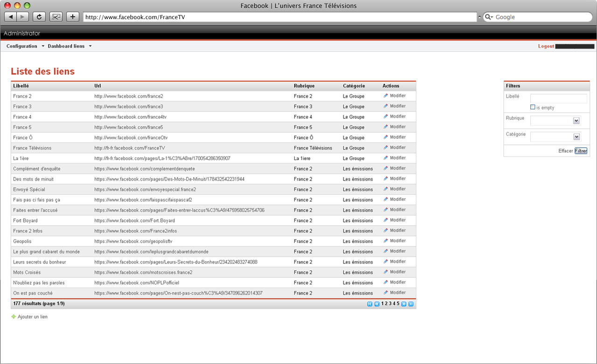This screenshot has width=597, height=364.
Task: Open the Catégorie filter dropdown
Action: [x=576, y=137]
